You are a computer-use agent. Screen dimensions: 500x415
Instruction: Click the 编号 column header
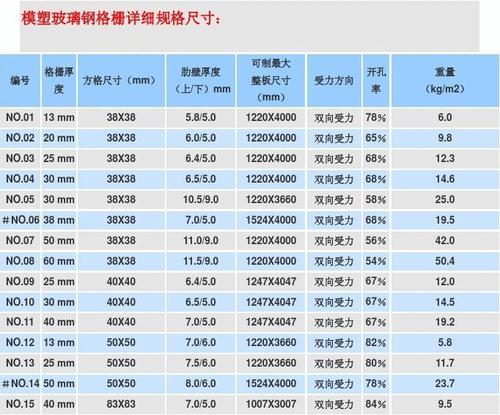(20, 81)
